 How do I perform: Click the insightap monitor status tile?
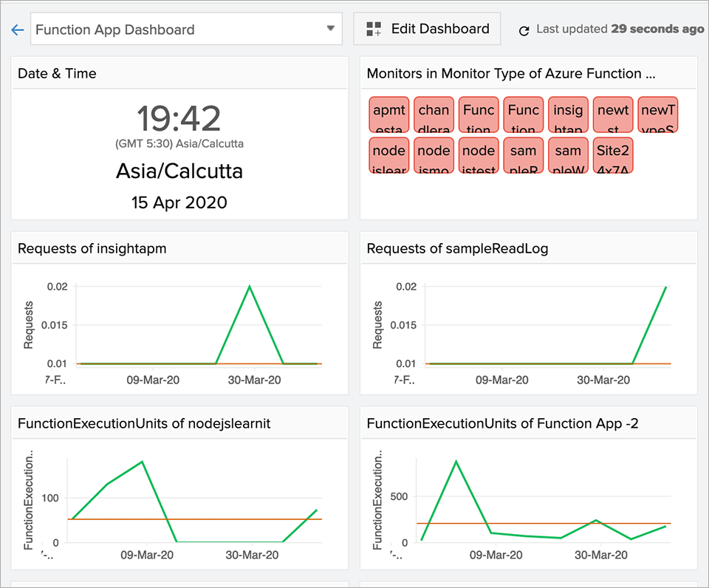click(568, 114)
